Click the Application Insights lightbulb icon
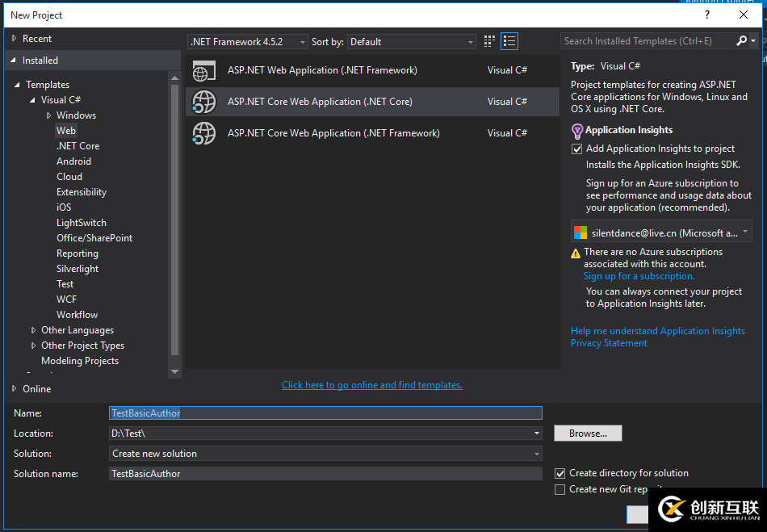Viewport: 767px width, 532px height. click(577, 131)
